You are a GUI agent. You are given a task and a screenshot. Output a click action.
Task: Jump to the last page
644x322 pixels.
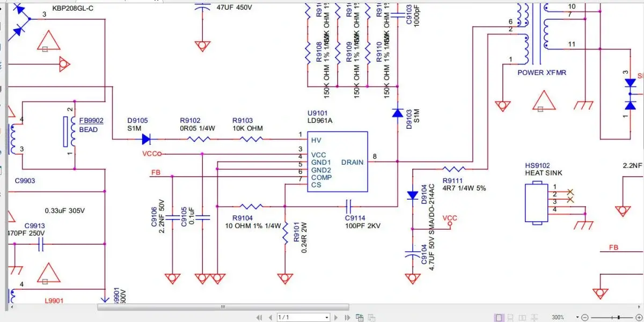pyautogui.click(x=349, y=318)
